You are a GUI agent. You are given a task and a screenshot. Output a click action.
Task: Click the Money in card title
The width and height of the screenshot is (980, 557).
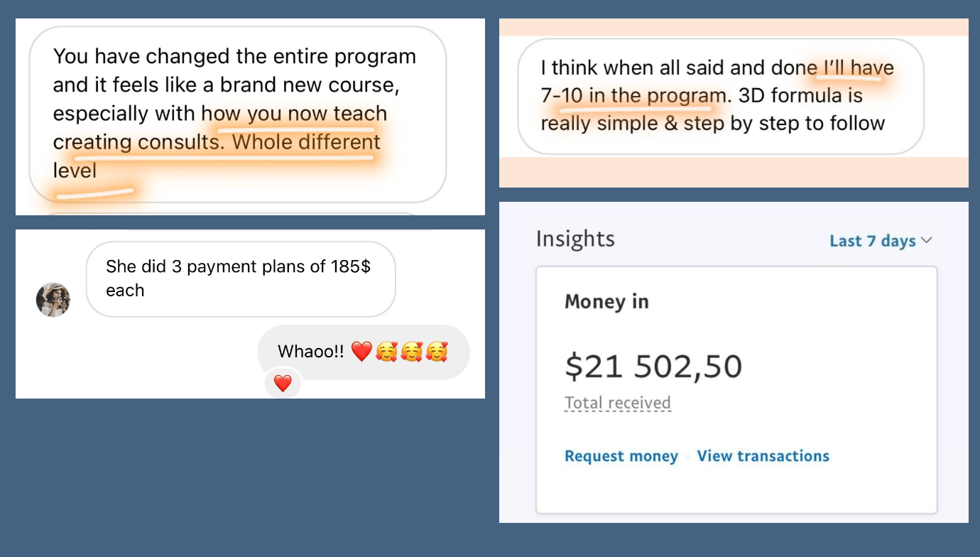[606, 301]
